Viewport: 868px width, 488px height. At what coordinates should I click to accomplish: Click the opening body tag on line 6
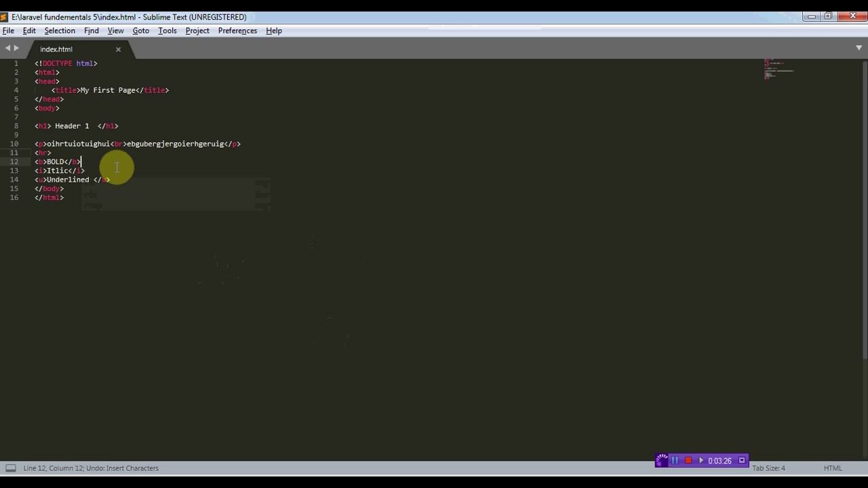click(47, 108)
